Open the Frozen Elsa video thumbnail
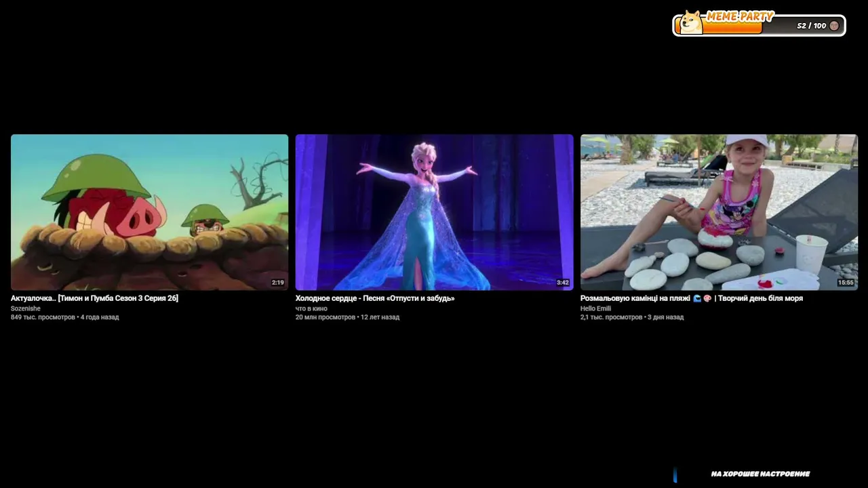868x488 pixels. (434, 212)
